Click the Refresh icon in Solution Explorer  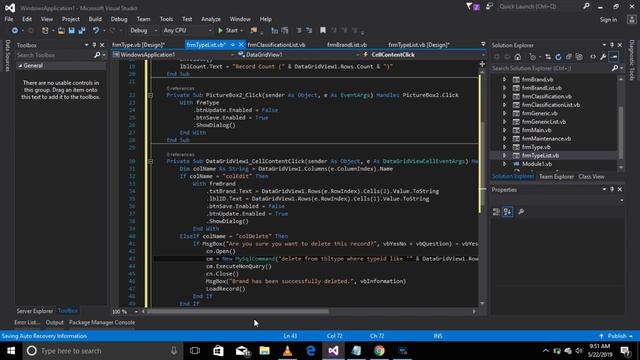click(558, 57)
